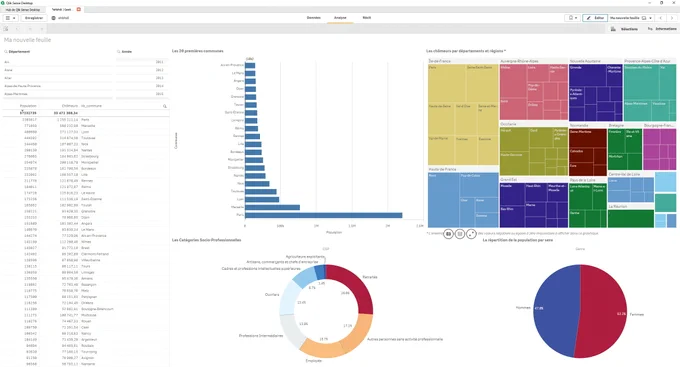Select Ain in Département list
Image resolution: width=680 pixels, height=367 pixels.
[58, 62]
